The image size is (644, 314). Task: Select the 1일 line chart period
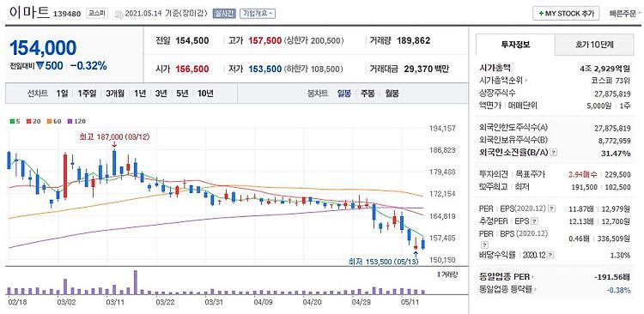pyautogui.click(x=62, y=94)
